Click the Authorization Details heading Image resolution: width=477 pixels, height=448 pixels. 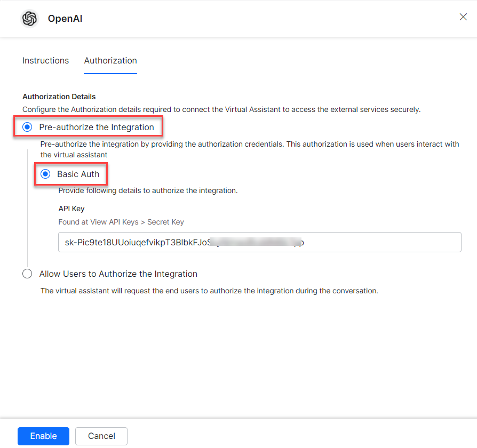point(59,97)
